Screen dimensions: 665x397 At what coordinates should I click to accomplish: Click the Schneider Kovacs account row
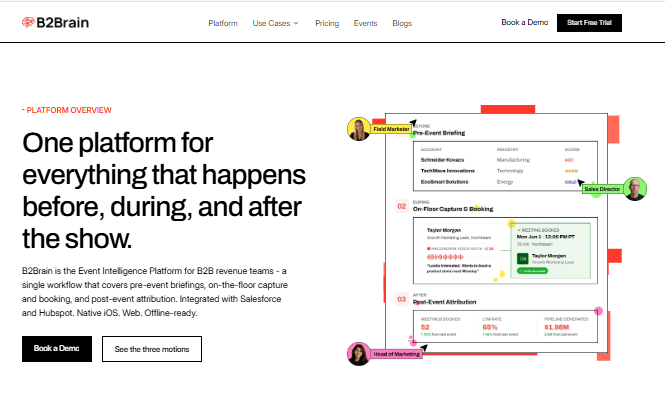point(505,160)
